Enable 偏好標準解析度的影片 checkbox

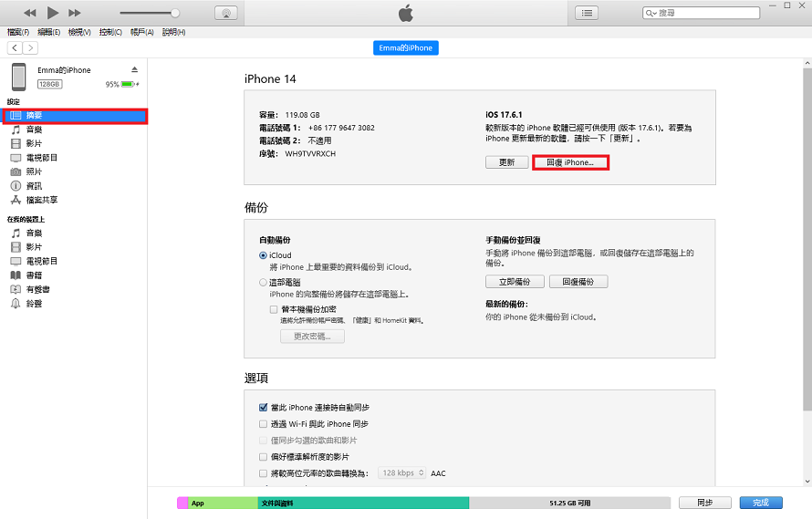click(263, 457)
